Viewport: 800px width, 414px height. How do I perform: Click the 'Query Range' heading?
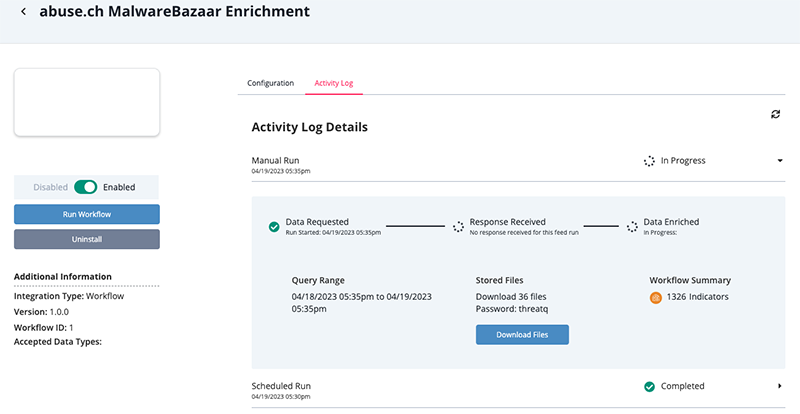(318, 280)
